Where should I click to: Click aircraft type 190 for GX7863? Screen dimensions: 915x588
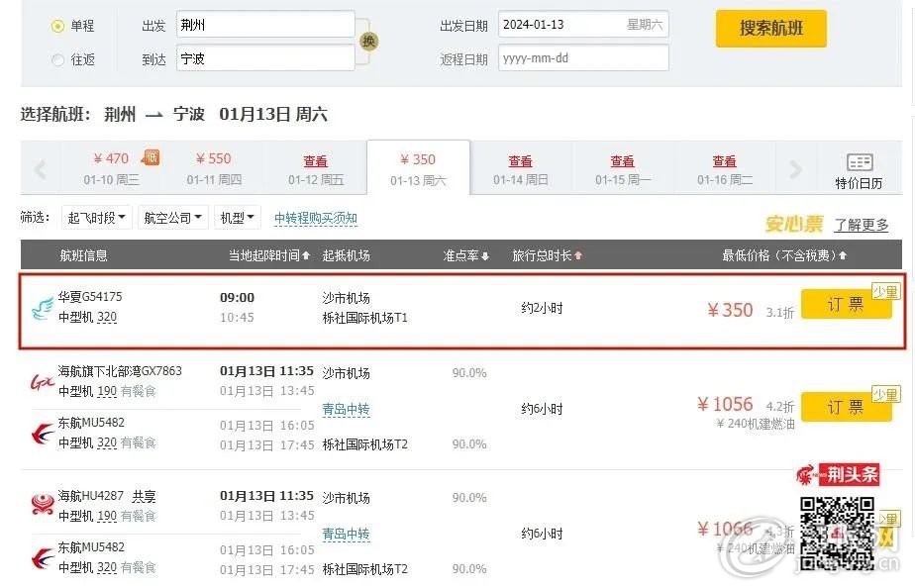pos(107,391)
